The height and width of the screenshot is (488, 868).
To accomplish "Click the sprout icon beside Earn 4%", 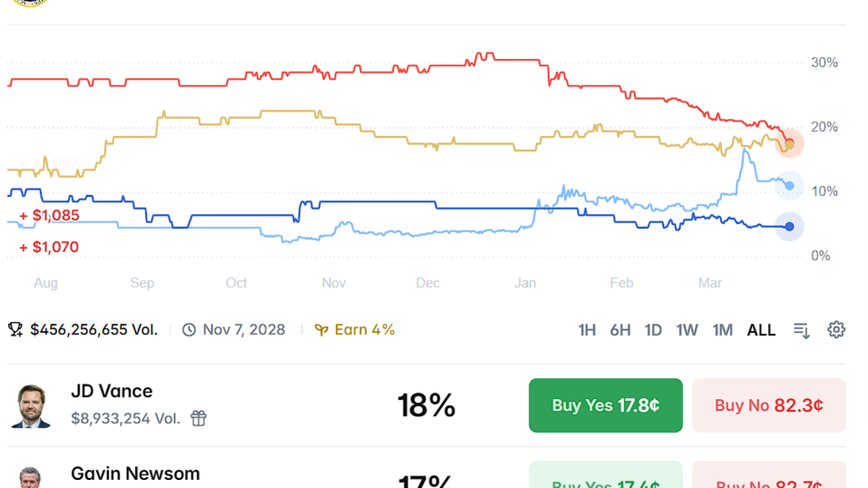I will [x=321, y=330].
